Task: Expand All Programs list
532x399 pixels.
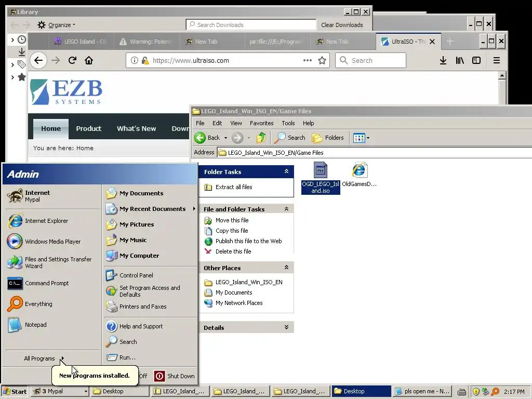Action: [44, 358]
